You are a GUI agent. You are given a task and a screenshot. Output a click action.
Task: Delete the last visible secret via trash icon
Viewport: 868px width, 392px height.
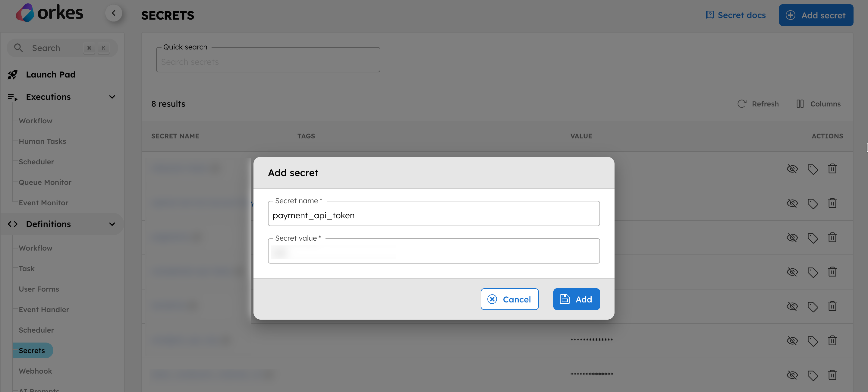pyautogui.click(x=832, y=375)
